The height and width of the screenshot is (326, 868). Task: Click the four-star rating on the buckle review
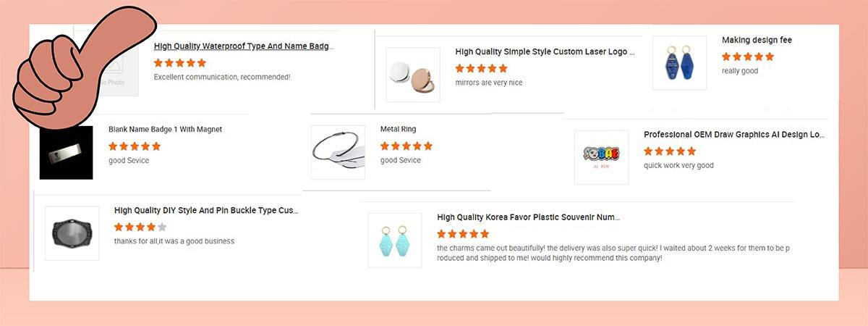[x=140, y=227]
